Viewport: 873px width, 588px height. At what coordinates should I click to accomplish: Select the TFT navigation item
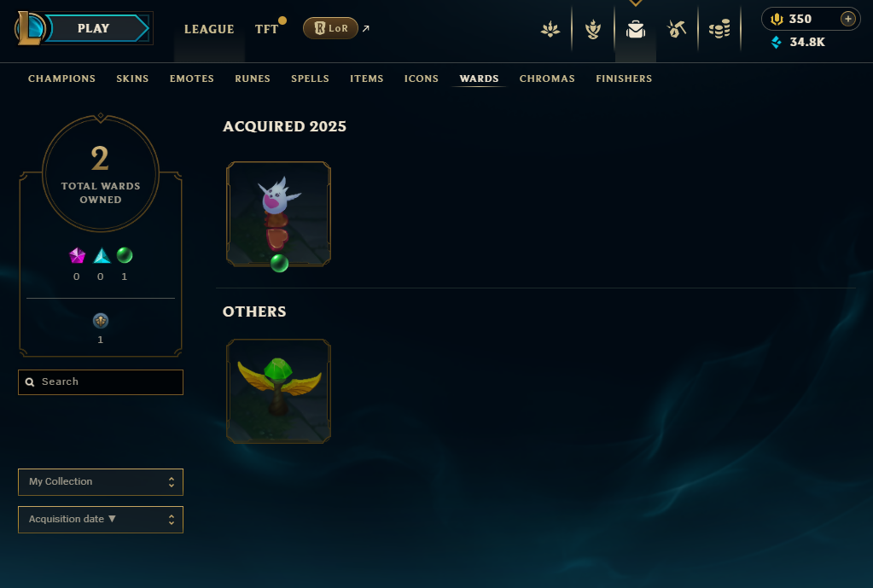(x=267, y=29)
